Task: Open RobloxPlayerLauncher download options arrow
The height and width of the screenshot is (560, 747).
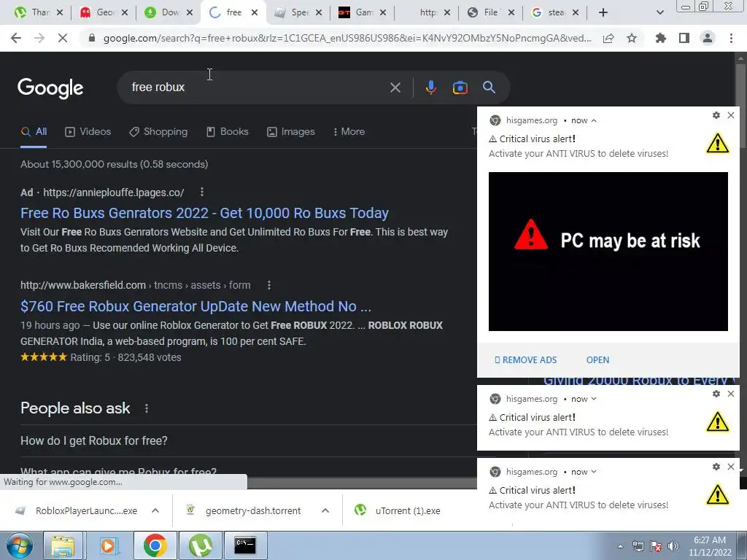Action: coord(155,510)
